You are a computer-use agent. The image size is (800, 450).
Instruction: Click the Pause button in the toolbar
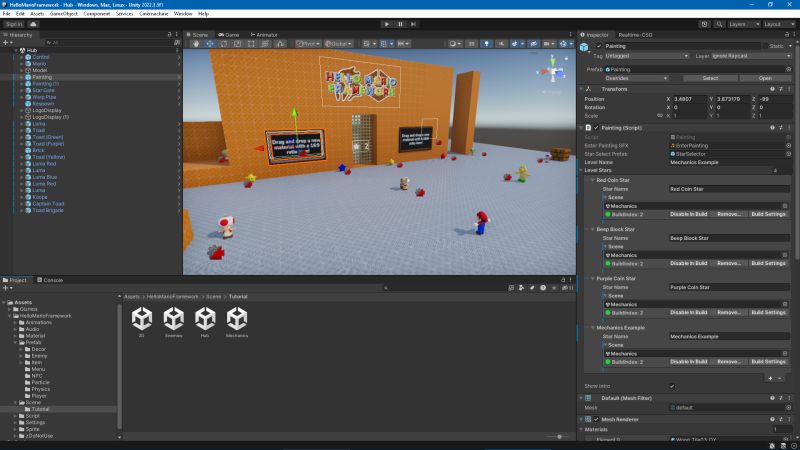[x=400, y=24]
